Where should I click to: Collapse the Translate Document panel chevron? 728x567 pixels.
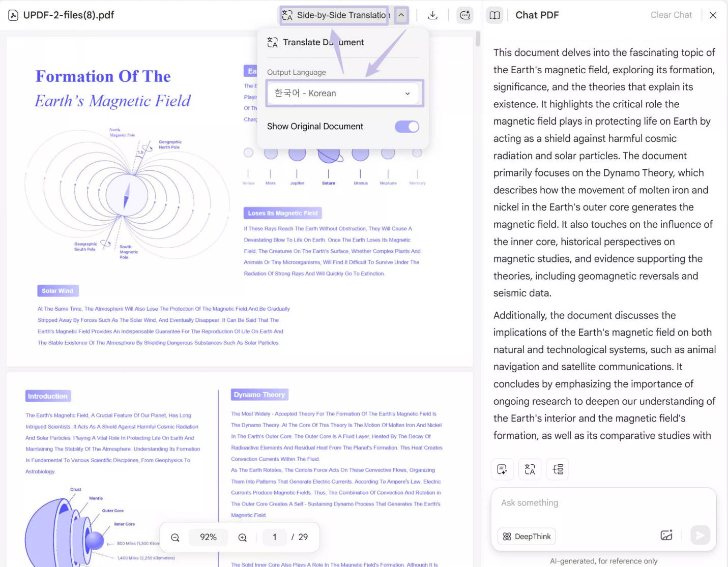(401, 15)
